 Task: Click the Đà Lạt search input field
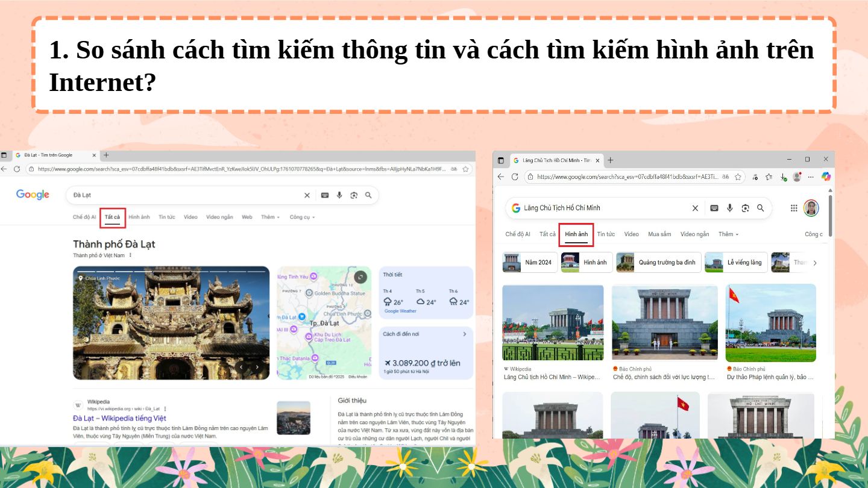click(x=181, y=195)
